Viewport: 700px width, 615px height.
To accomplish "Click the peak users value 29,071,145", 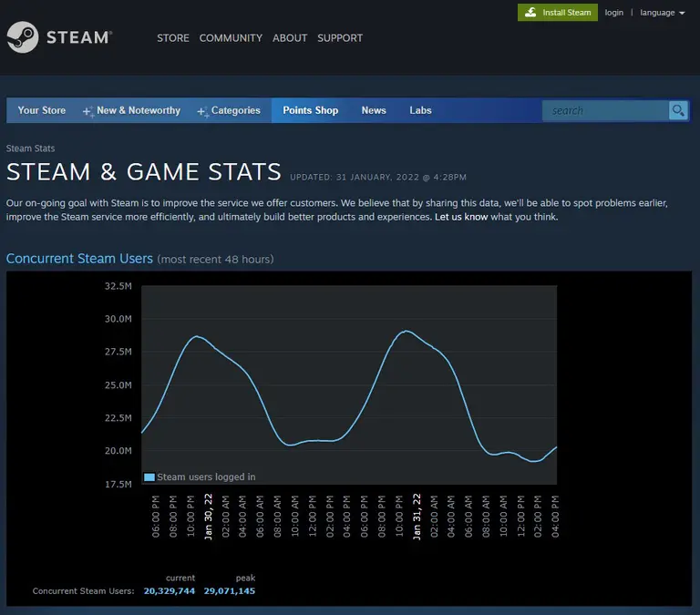I will coord(230,591).
